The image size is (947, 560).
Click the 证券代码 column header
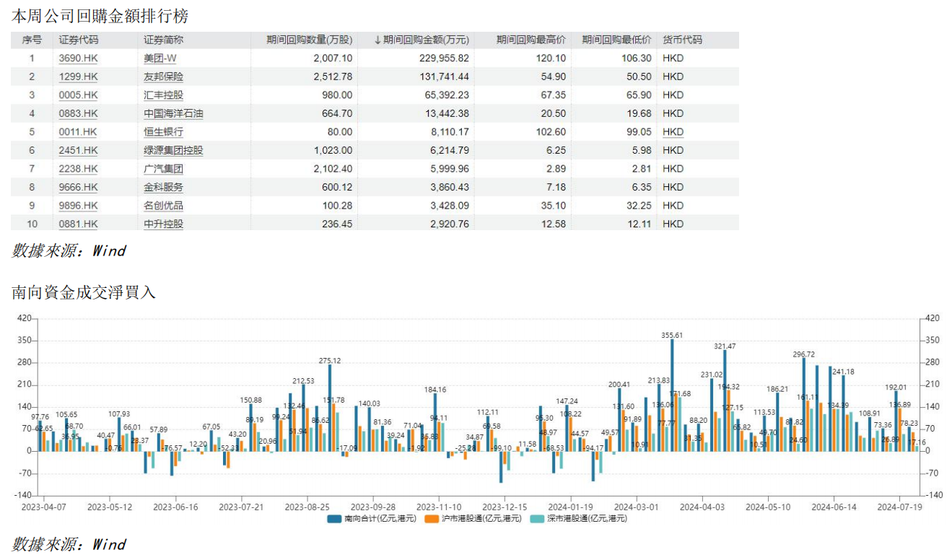point(79,40)
